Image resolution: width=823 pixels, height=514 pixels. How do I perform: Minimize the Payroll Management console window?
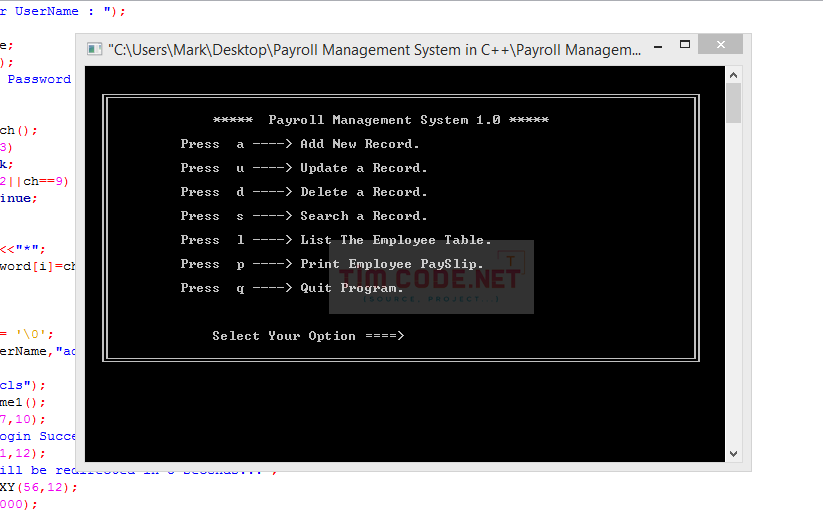click(x=658, y=47)
